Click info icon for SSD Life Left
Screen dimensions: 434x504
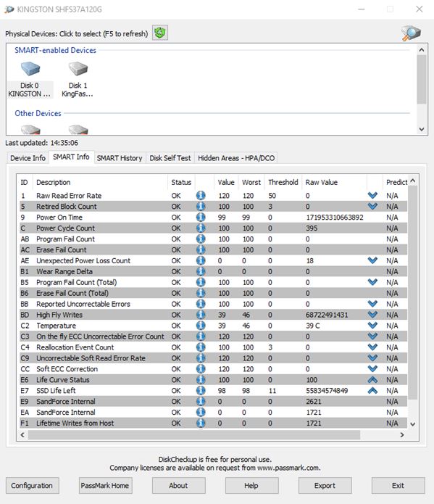[x=201, y=391]
